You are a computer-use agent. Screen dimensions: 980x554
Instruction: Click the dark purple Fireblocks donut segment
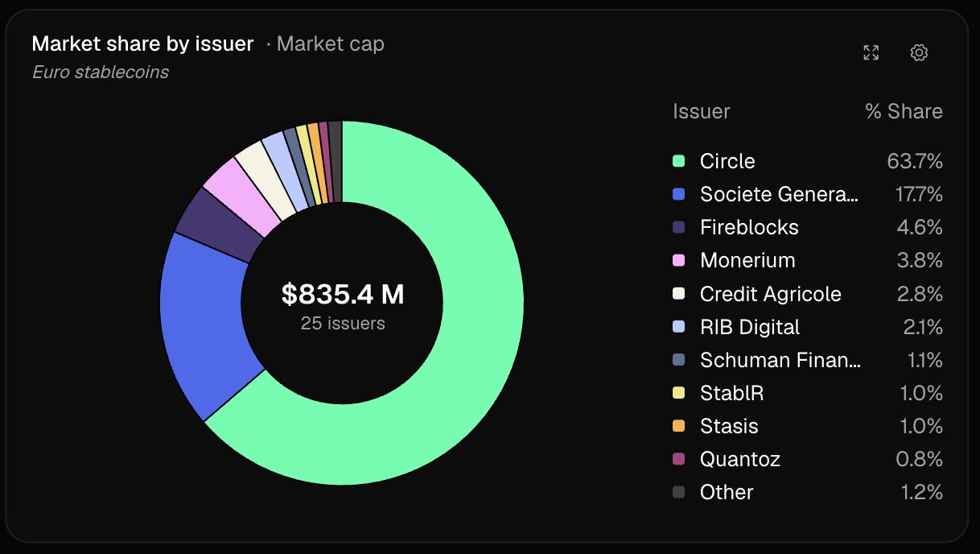tap(222, 223)
